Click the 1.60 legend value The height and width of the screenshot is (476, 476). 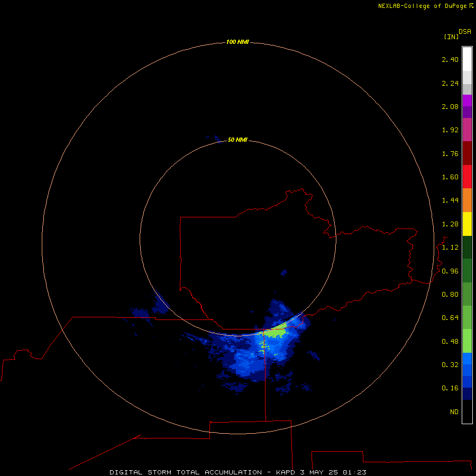tap(450, 177)
